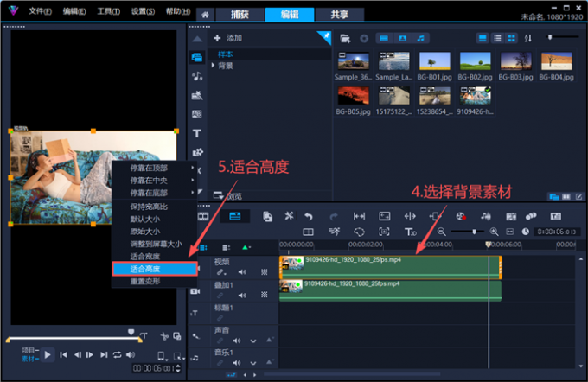This screenshot has height=382, width=588.
Task: Click the sort clips in library icon
Action: click(528, 38)
